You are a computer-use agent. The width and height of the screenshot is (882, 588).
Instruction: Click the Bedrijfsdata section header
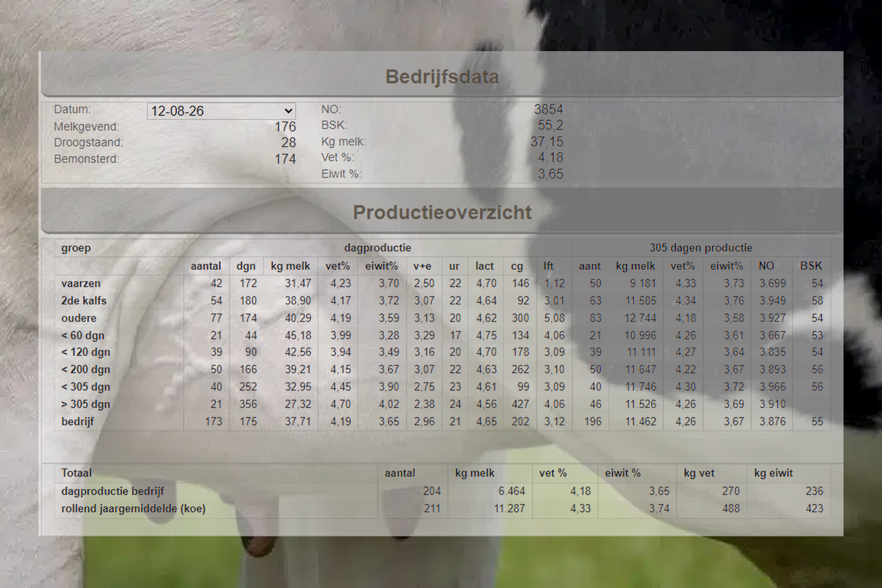442,76
